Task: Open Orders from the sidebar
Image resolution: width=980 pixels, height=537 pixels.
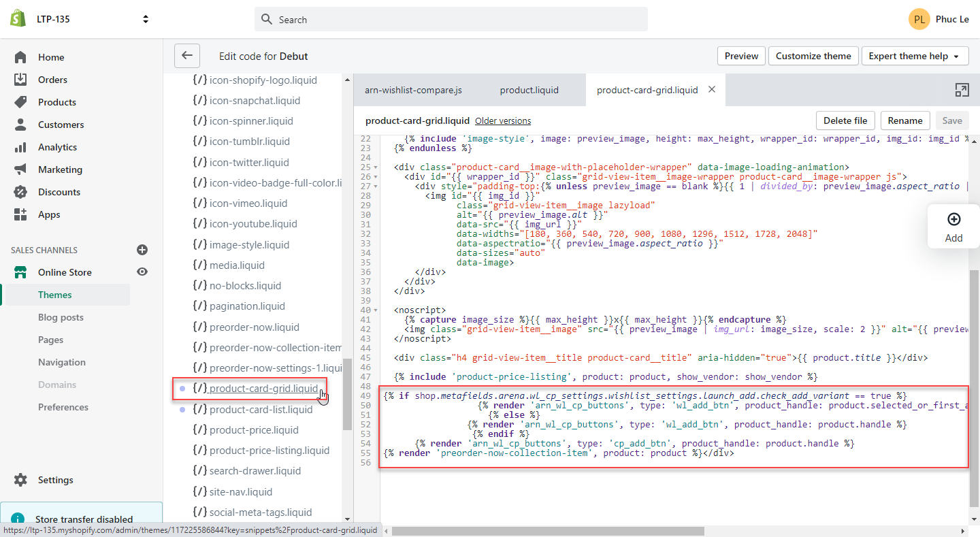Action: coord(51,79)
